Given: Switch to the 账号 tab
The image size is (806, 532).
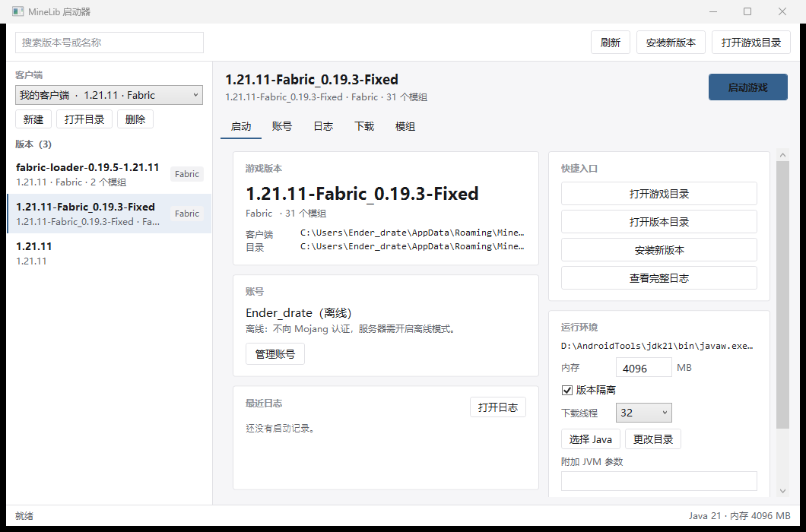Looking at the screenshot, I should [x=281, y=126].
